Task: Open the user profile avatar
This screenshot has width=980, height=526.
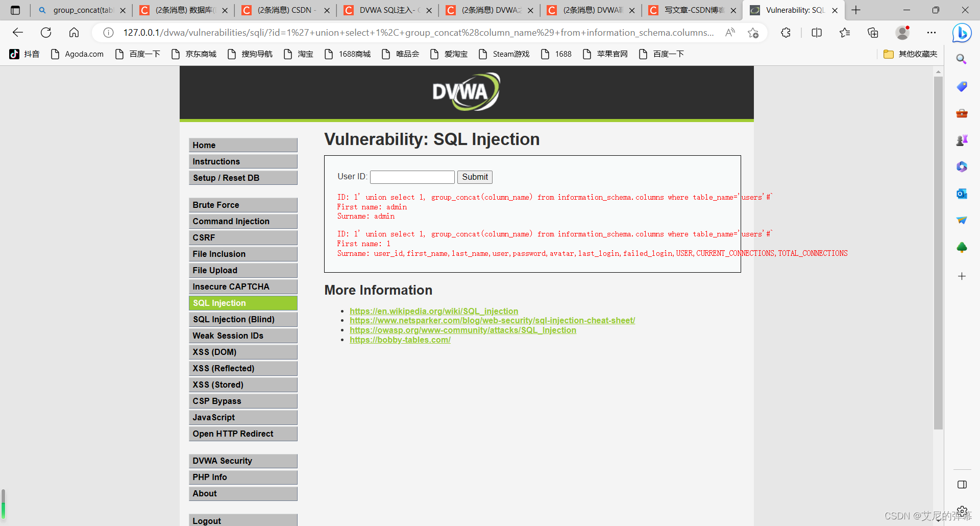Action: [903, 33]
